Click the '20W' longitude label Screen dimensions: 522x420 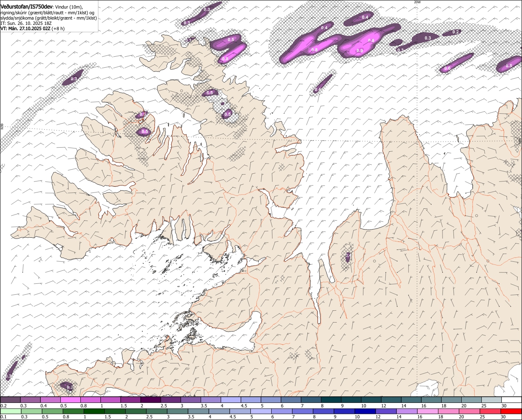coord(417,2)
